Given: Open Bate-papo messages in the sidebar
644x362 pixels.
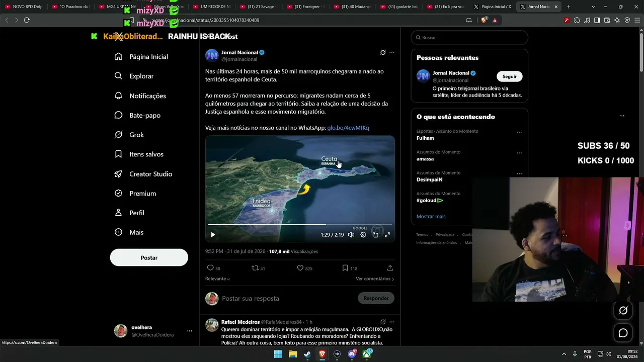Looking at the screenshot, I should [137, 115].
